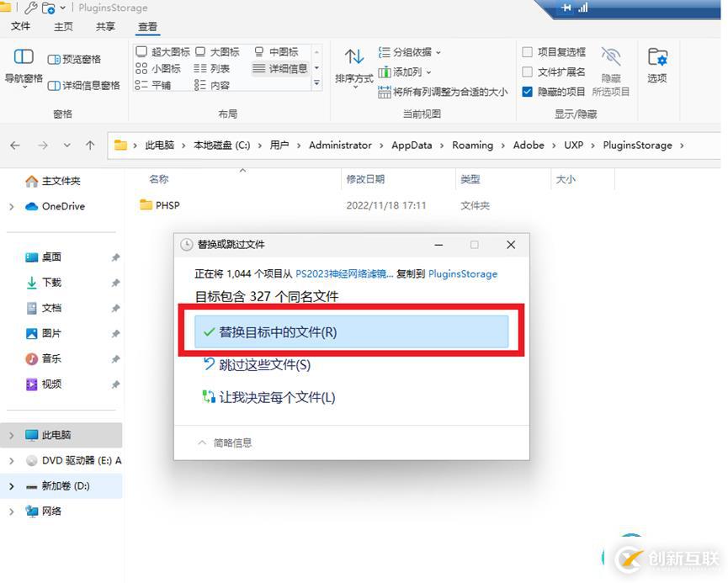Viewport: 728px width, 583px height.
Task: Open Group by (分组依据) dropdown
Action: (x=409, y=52)
